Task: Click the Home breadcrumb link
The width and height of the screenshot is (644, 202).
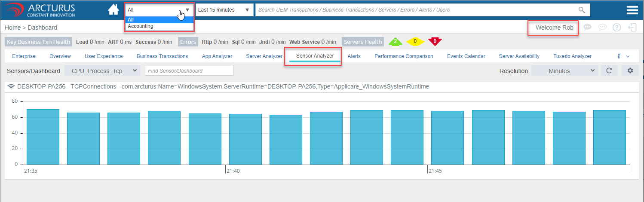Action: [x=12, y=28]
